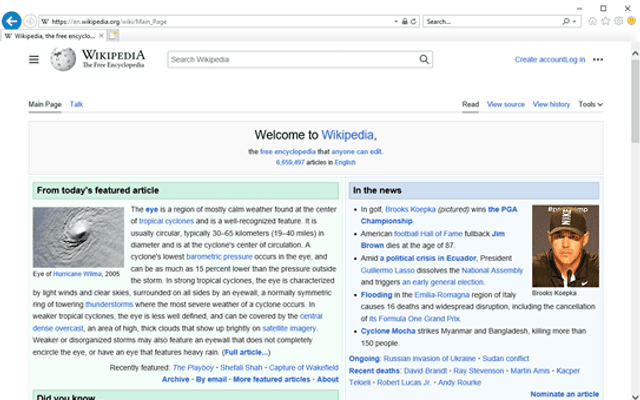Viewport: 640px width, 400px height.
Task: Open the Brooks Koepka news link
Action: pos(410,209)
